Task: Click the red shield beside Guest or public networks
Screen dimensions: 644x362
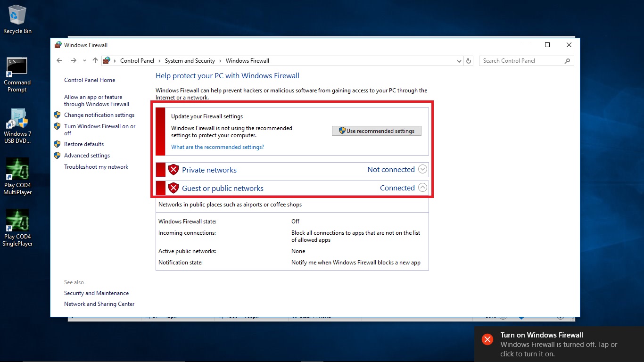Action: pyautogui.click(x=173, y=188)
